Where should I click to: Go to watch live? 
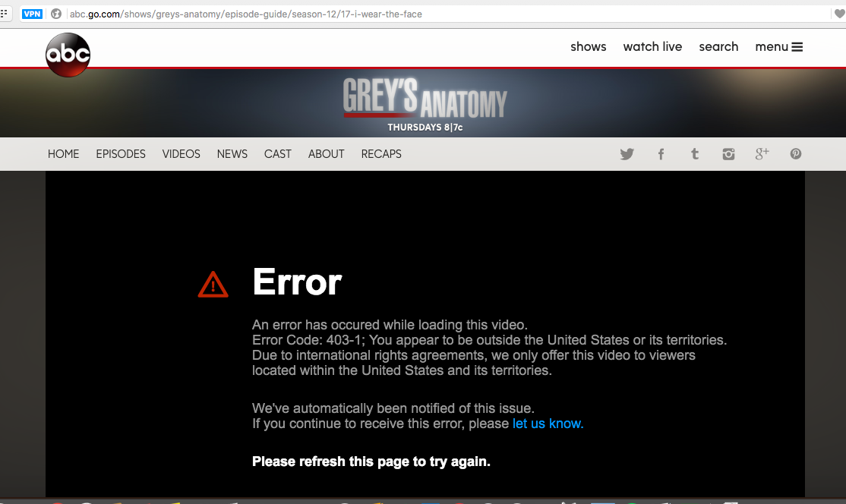(652, 47)
